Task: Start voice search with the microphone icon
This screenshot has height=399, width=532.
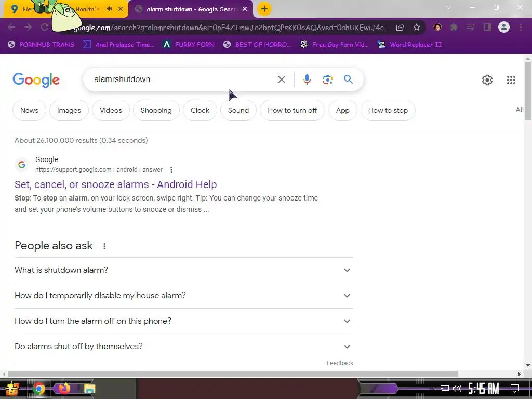Action: pyautogui.click(x=307, y=79)
